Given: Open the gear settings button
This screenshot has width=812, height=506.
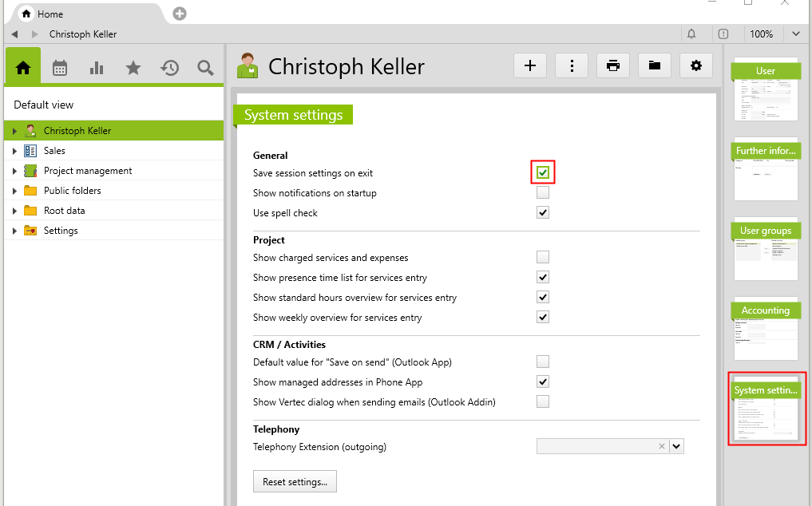Looking at the screenshot, I should pyautogui.click(x=696, y=66).
